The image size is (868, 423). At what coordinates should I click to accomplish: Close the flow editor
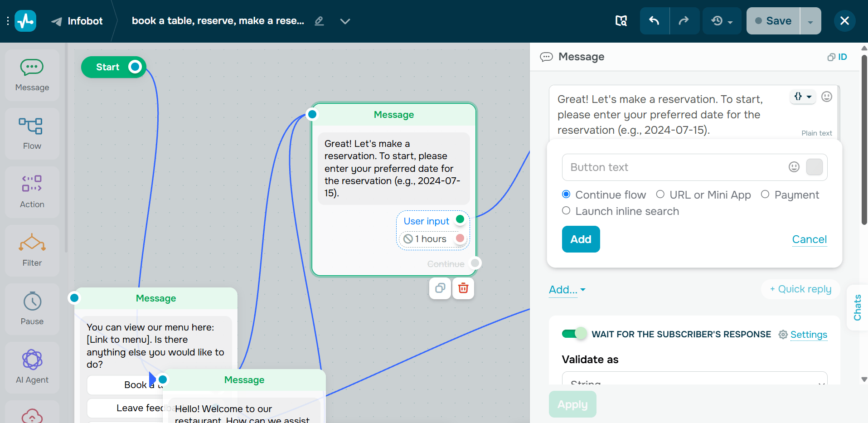(844, 21)
